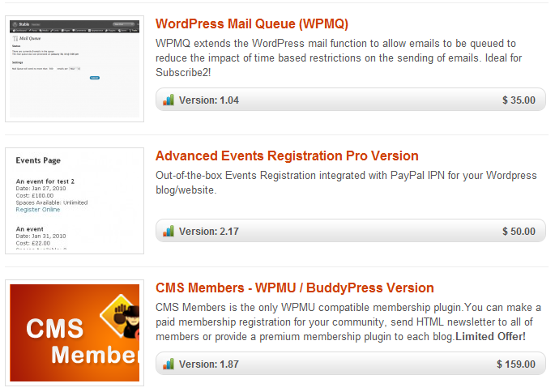Click the 'An event for test 2' heading
This screenshot has height=392, width=555.
[45, 181]
